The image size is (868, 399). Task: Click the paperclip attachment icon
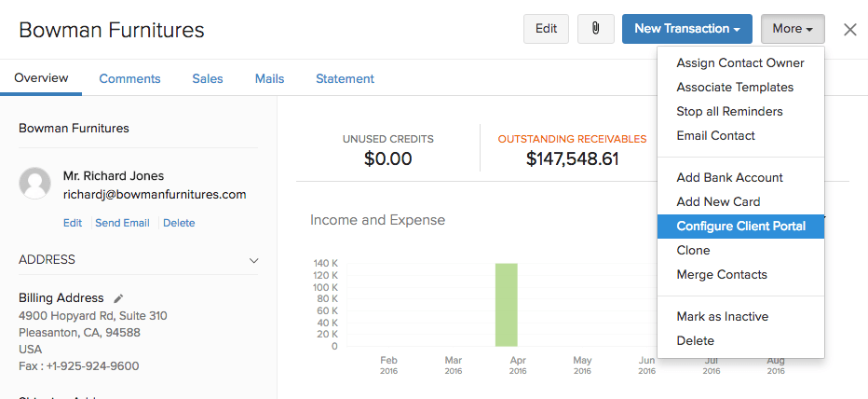pyautogui.click(x=595, y=29)
